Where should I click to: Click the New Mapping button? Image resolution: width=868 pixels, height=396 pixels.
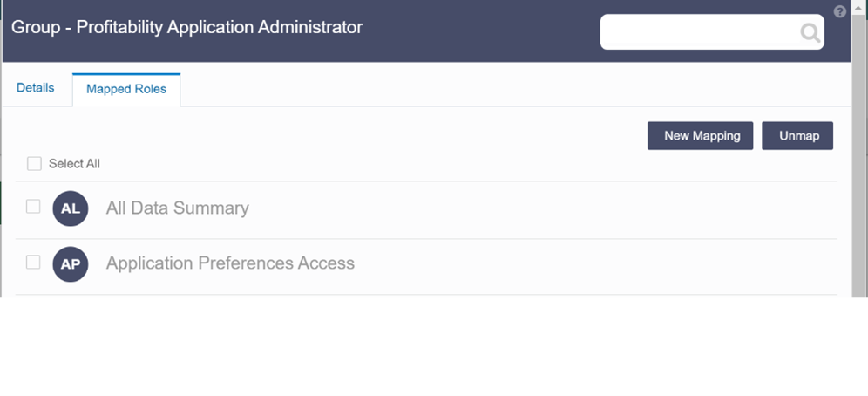pyautogui.click(x=701, y=136)
